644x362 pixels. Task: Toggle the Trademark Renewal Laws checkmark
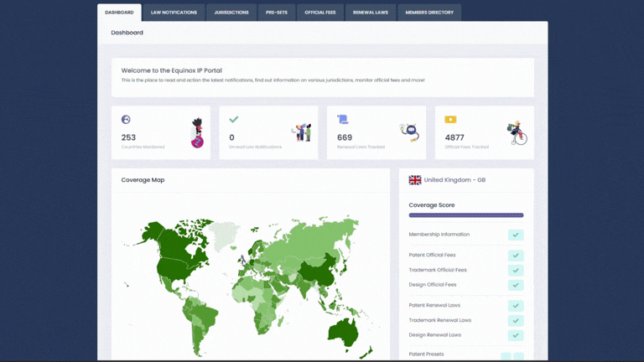coord(516,320)
